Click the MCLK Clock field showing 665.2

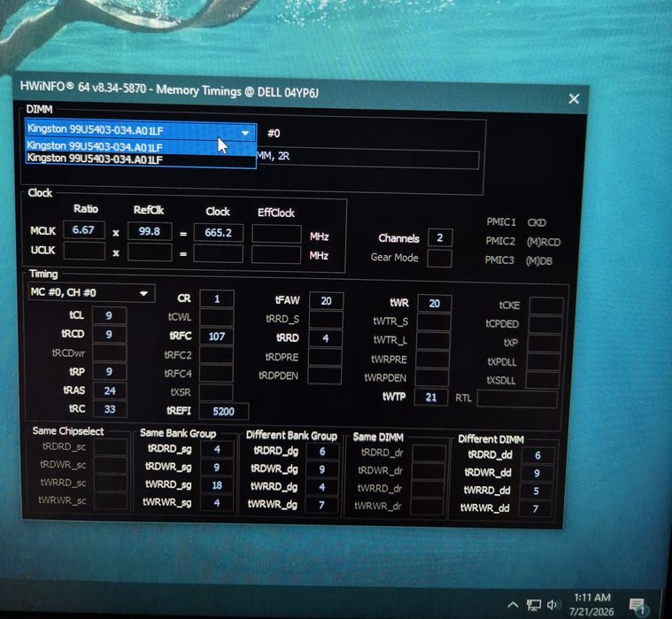(x=218, y=233)
